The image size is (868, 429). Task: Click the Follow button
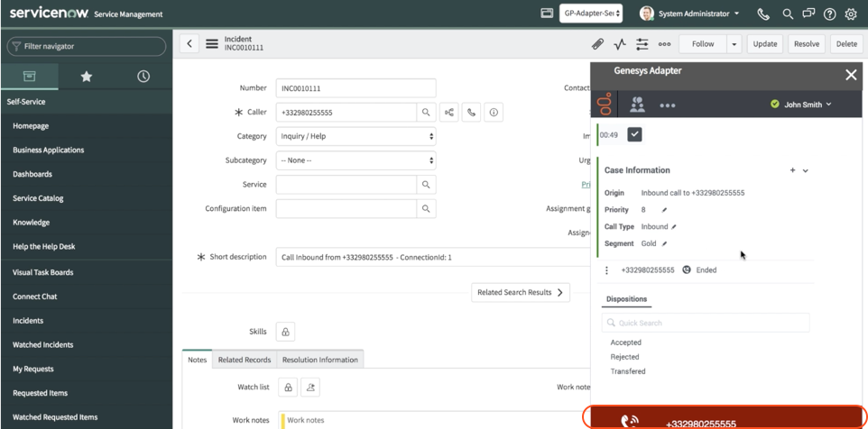pos(703,43)
